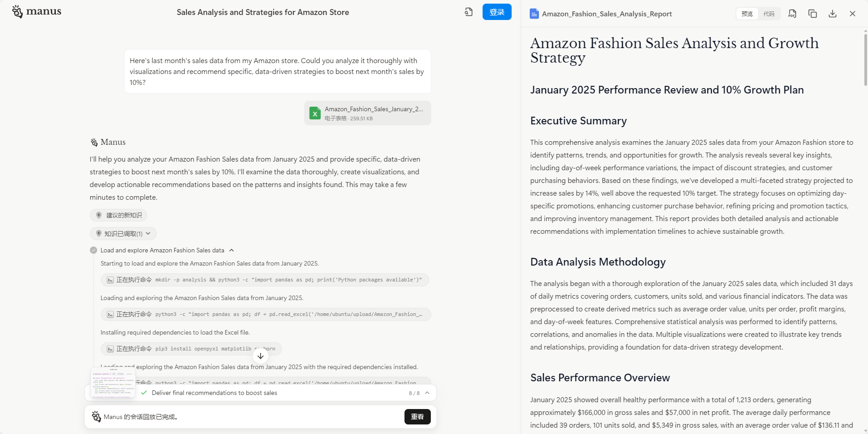Click the blue document icon by report title

(534, 14)
